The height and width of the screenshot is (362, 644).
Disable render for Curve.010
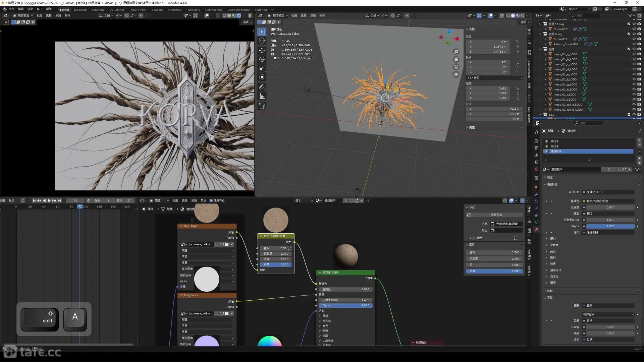(x=639, y=29)
